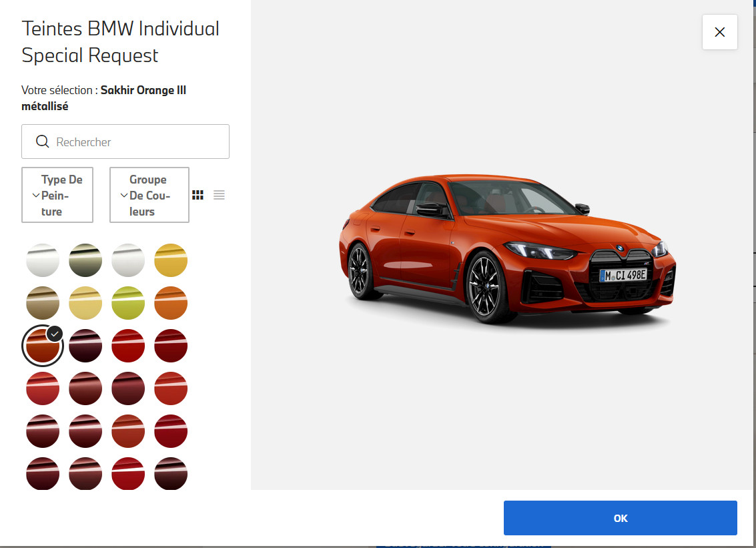Select the light red first swatch in row four
Viewport: 756px width, 548px height.
tap(43, 388)
